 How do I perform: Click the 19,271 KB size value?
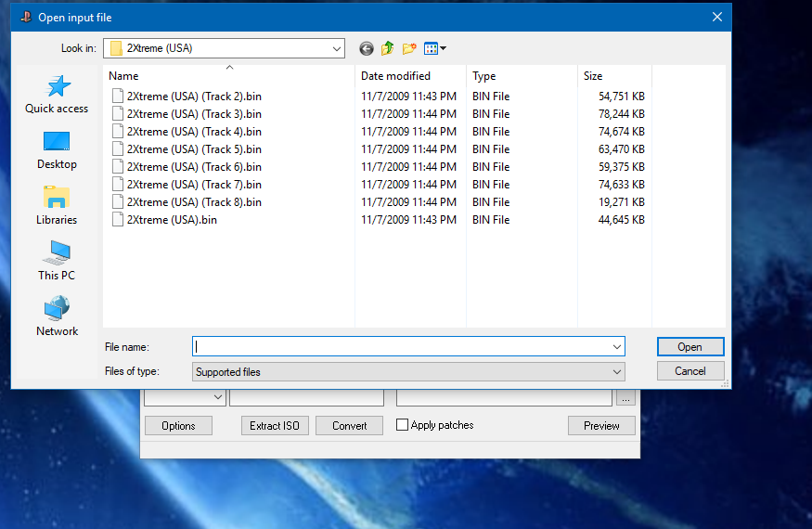[x=622, y=202]
